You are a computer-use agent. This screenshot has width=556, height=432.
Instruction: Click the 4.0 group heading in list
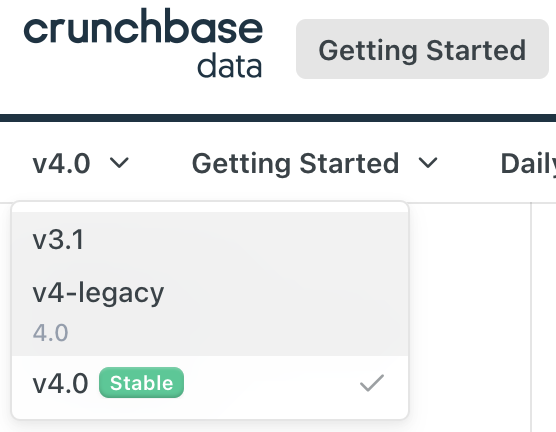tap(50, 333)
